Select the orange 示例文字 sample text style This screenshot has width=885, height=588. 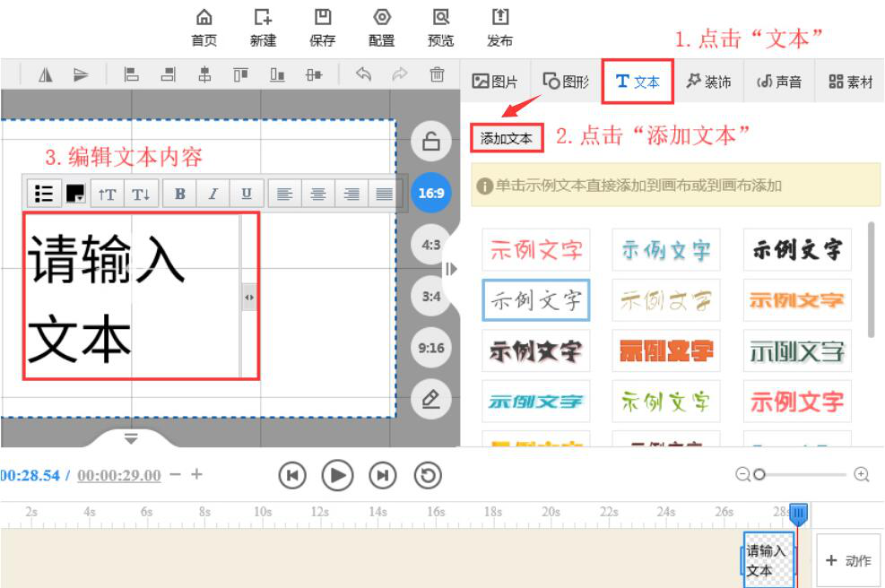796,301
